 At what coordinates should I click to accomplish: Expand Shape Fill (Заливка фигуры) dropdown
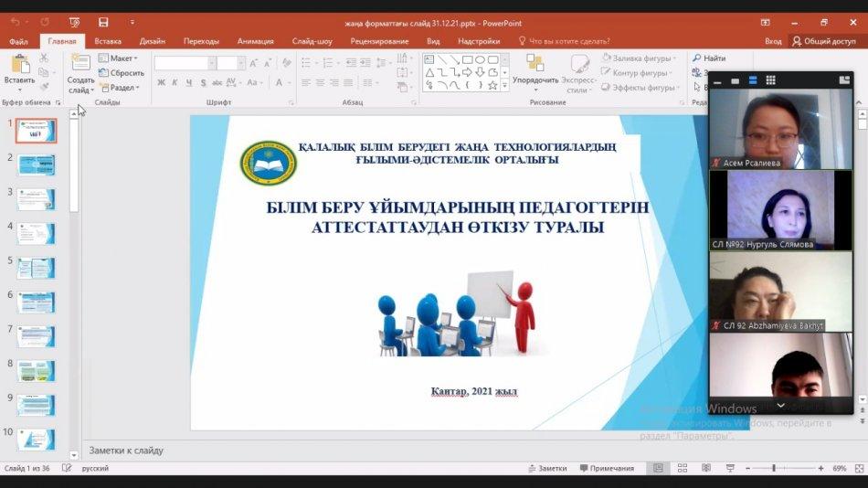click(x=641, y=58)
